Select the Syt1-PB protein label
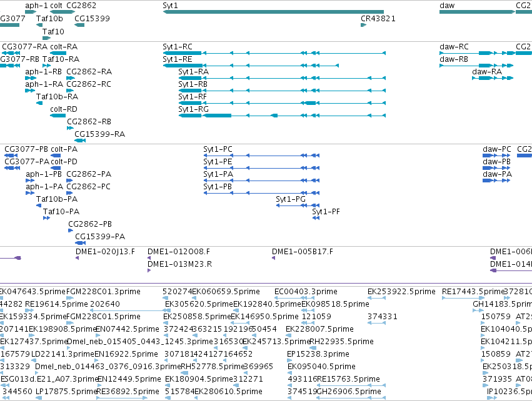The image size is (532, 401). [x=218, y=187]
